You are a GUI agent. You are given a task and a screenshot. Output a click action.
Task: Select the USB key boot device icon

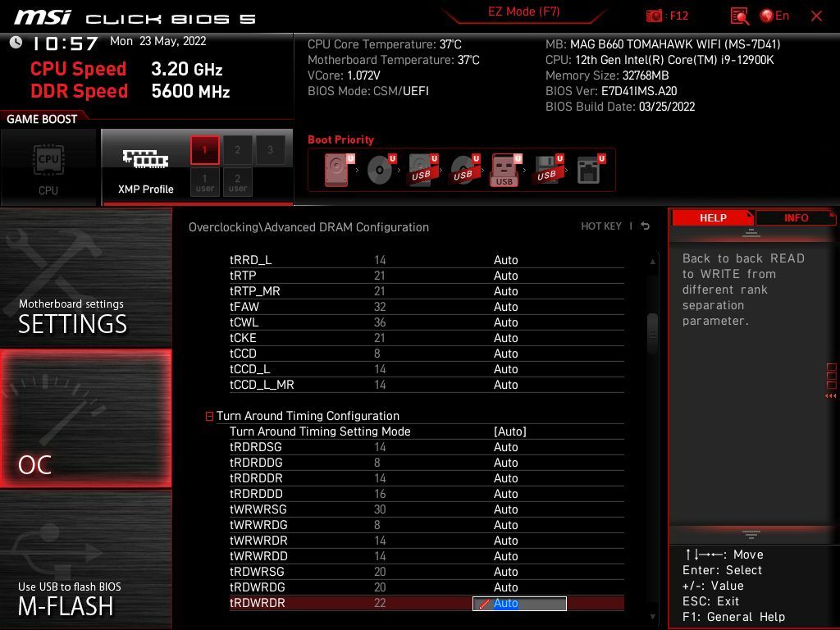[x=506, y=170]
